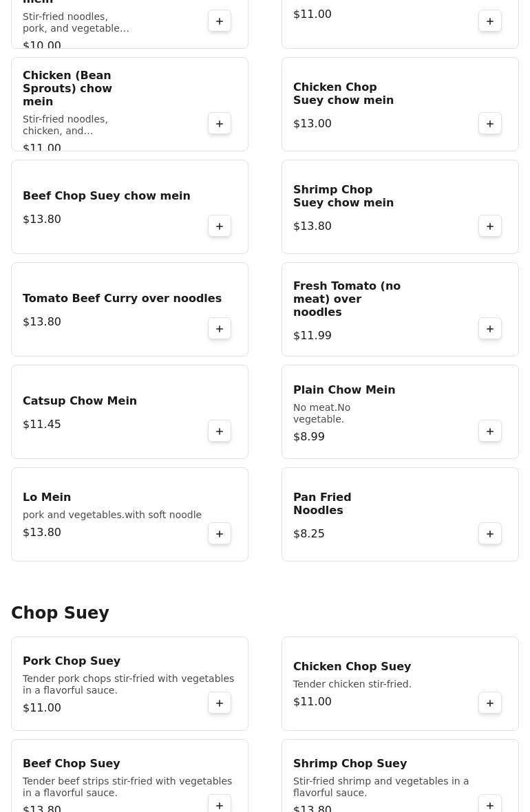View Lo Mein item details
Image resolution: width=530 pixels, height=812 pixels.
[x=47, y=498]
